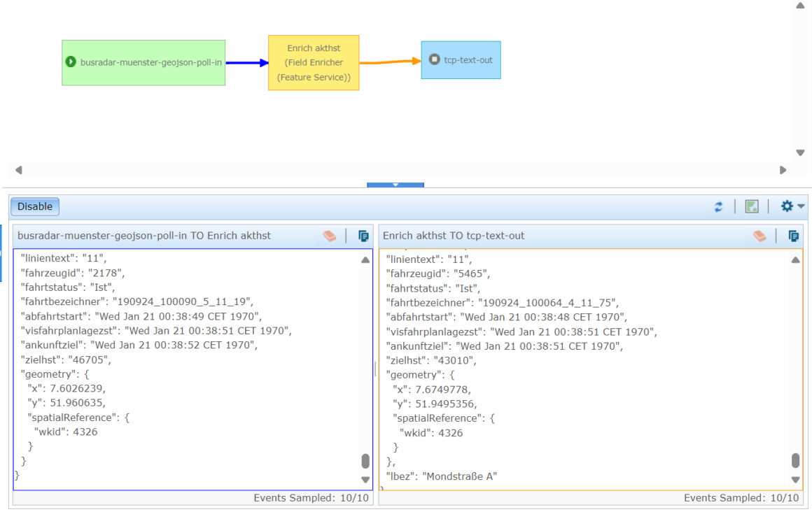Click the green play icon on busradar-muenster-geojson-poll-in node

coord(71,62)
